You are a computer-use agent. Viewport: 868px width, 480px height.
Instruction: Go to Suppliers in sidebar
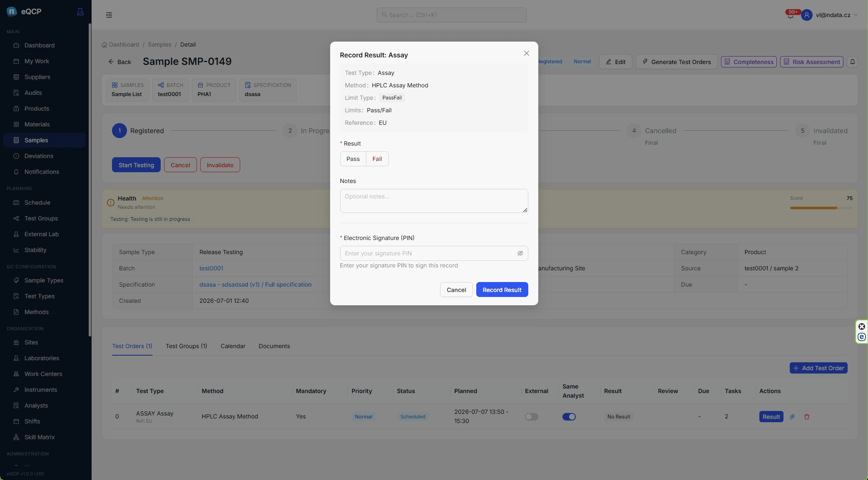click(37, 77)
